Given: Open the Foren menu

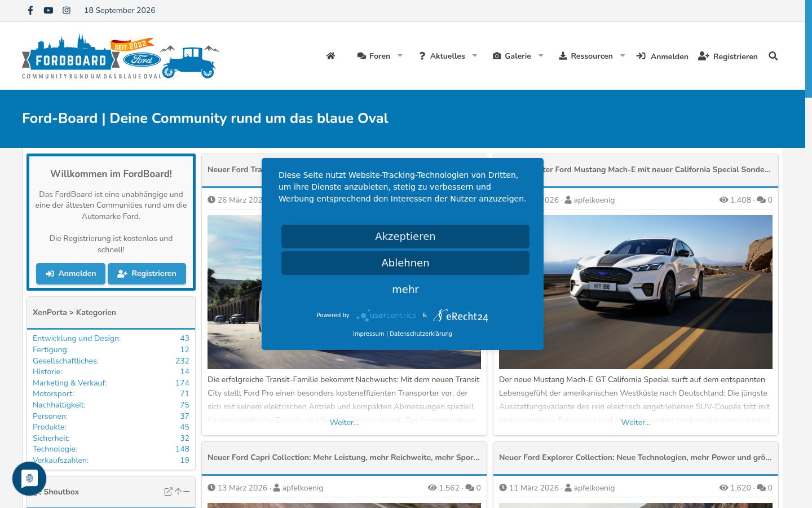Looking at the screenshot, I should tap(374, 56).
